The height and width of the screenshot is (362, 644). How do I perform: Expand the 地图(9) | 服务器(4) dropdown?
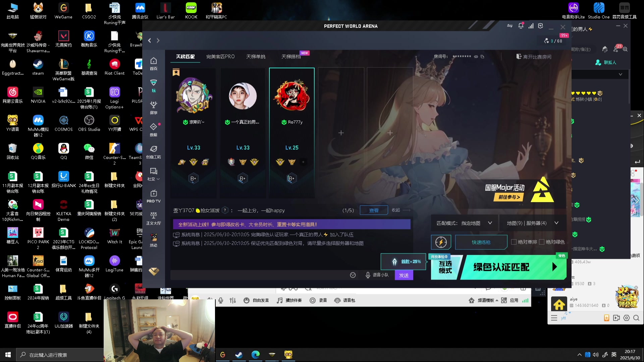(533, 223)
